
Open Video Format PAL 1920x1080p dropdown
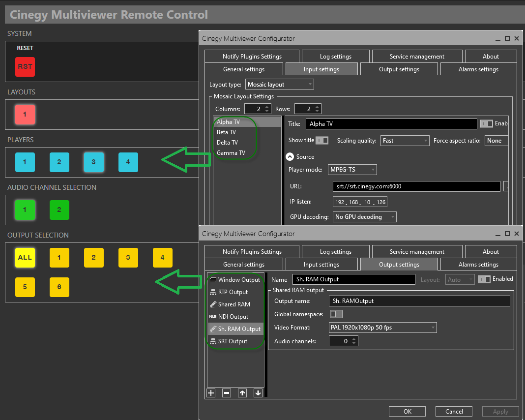(x=383, y=328)
